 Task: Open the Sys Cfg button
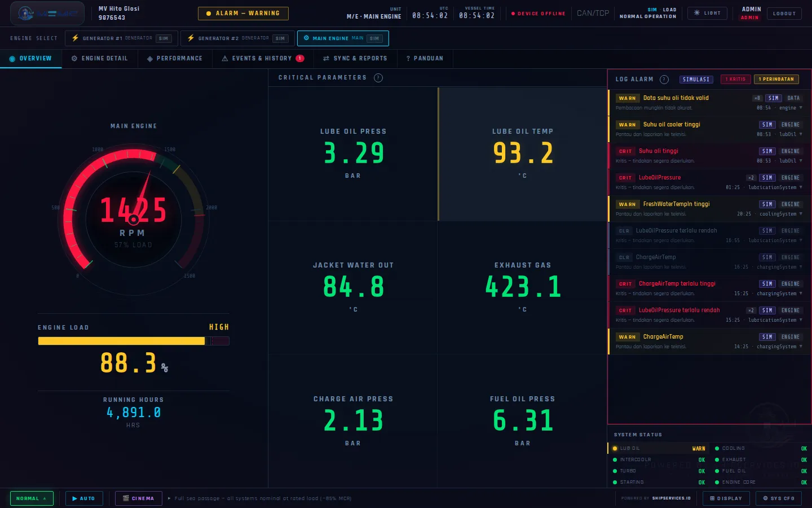[x=779, y=498]
